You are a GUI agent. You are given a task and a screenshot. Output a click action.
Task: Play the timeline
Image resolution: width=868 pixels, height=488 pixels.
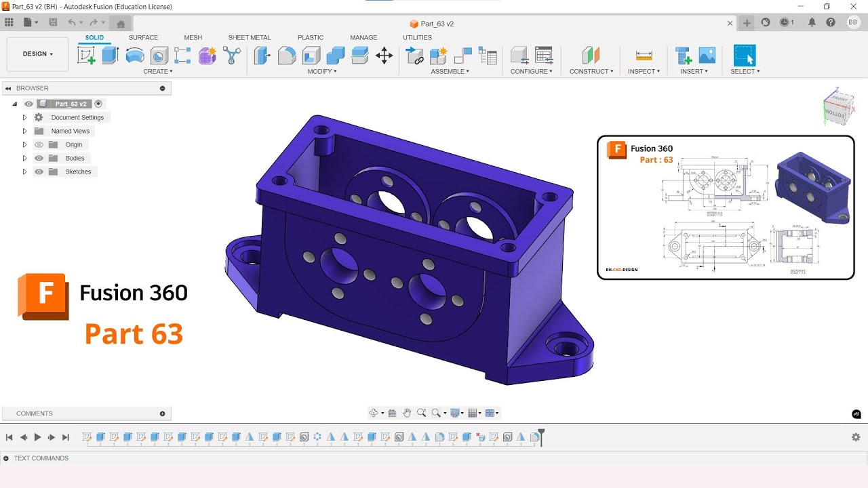(38, 437)
